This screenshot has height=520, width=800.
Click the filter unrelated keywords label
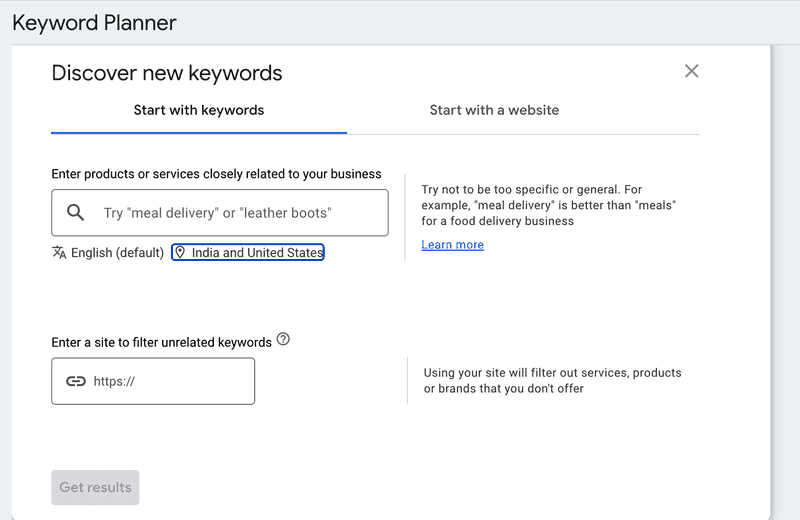pos(162,342)
